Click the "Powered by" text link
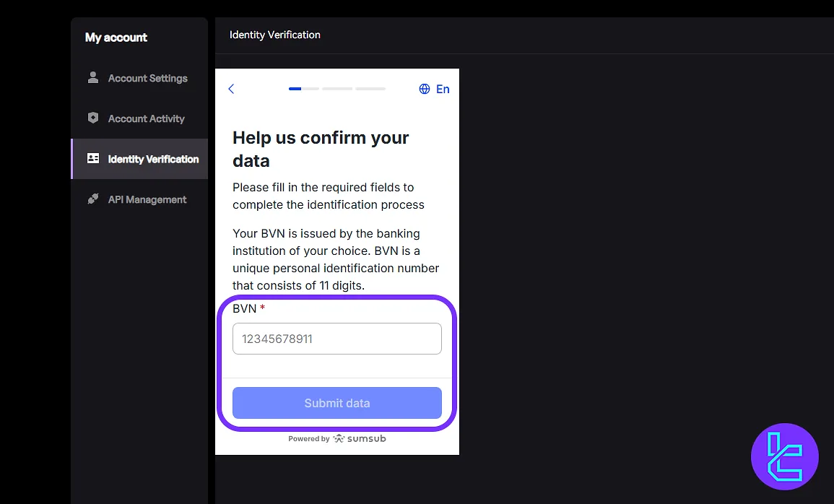The height and width of the screenshot is (504, 834). [x=308, y=439]
